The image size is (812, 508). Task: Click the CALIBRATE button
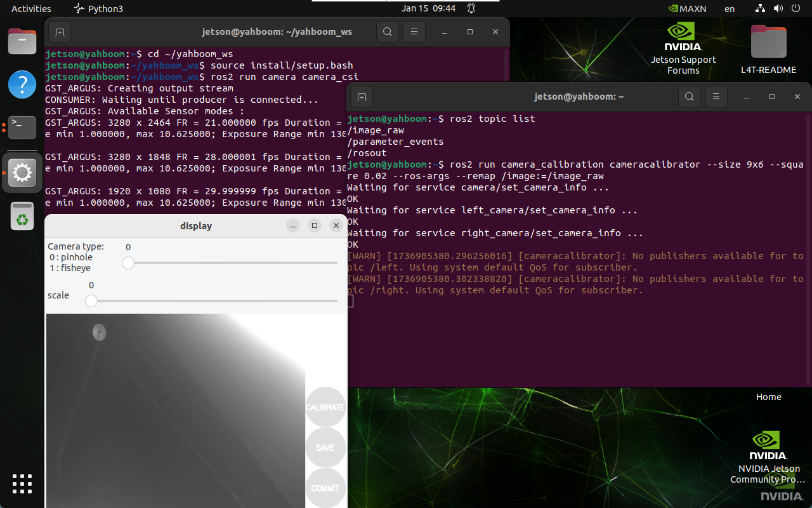(x=325, y=407)
